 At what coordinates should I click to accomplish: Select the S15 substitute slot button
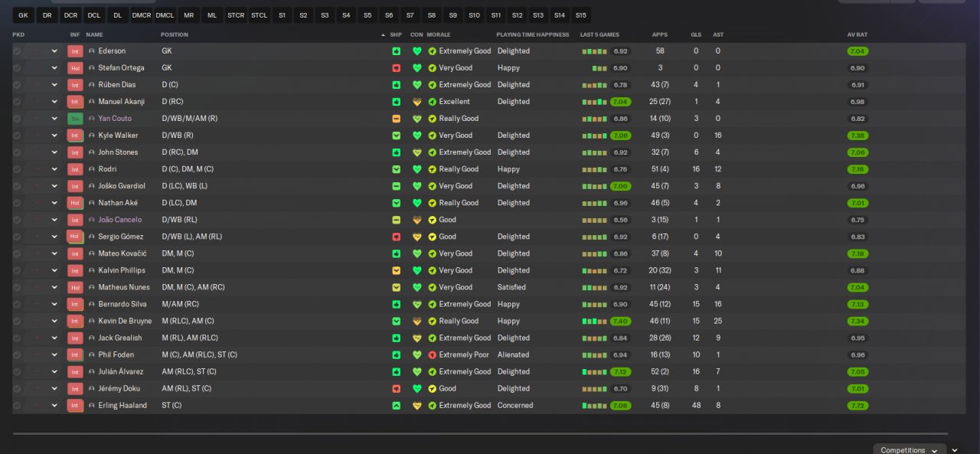tap(580, 15)
